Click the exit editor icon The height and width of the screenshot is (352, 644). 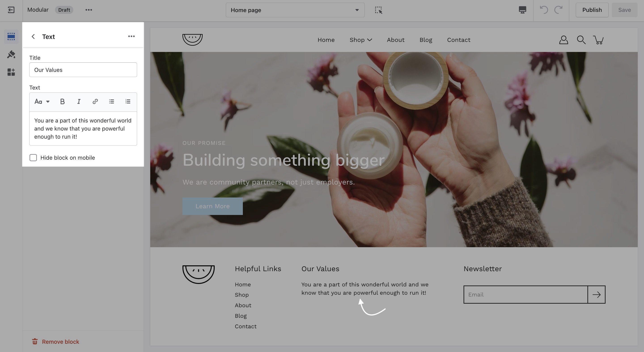click(x=11, y=10)
